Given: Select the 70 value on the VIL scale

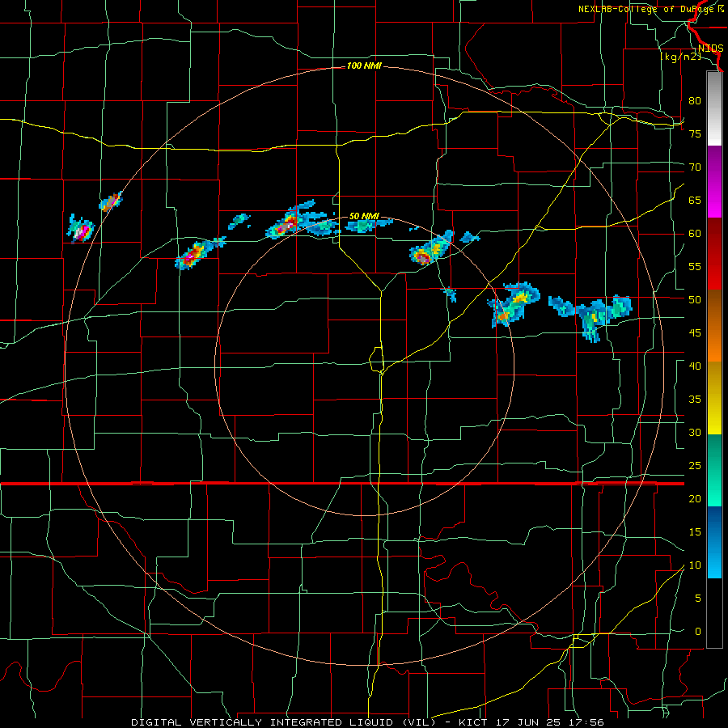Looking at the screenshot, I should pyautogui.click(x=695, y=167).
